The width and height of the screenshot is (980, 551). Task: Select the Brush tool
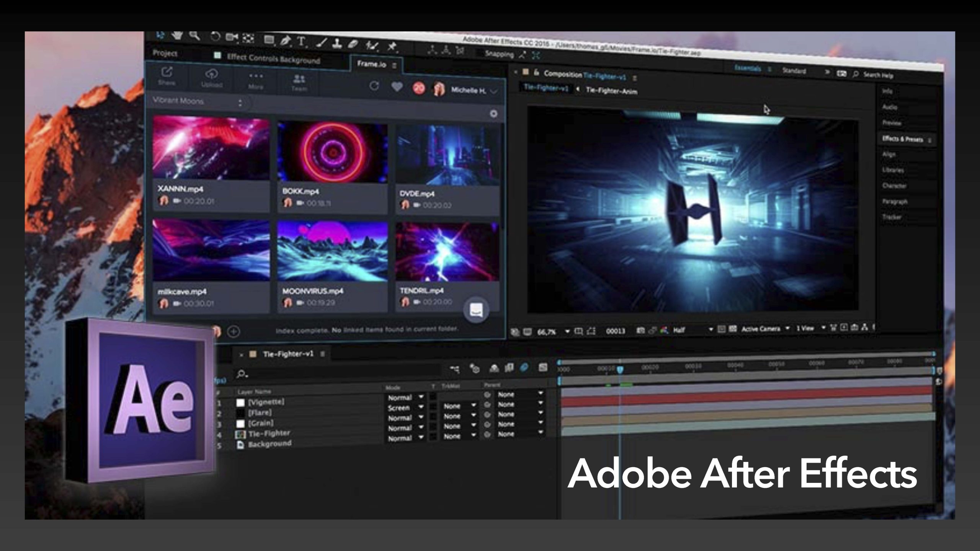click(322, 43)
